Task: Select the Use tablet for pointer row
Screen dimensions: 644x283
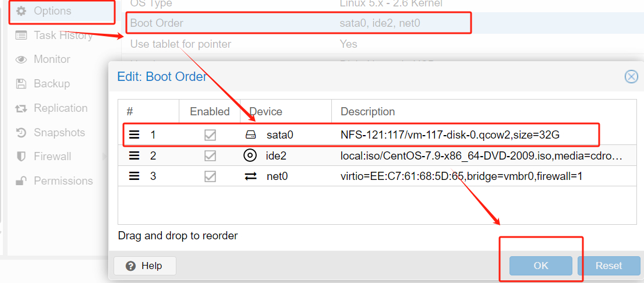Action: click(383, 44)
